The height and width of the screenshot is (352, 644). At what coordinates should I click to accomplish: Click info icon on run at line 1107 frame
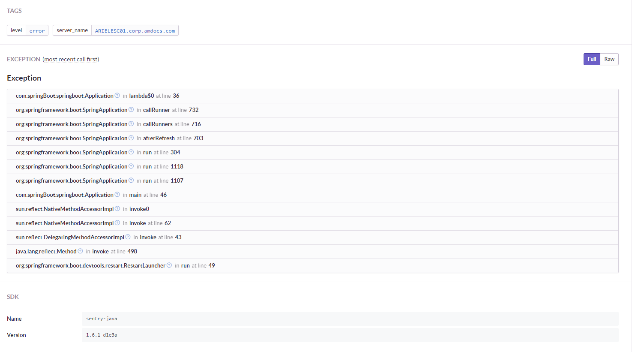(x=131, y=180)
